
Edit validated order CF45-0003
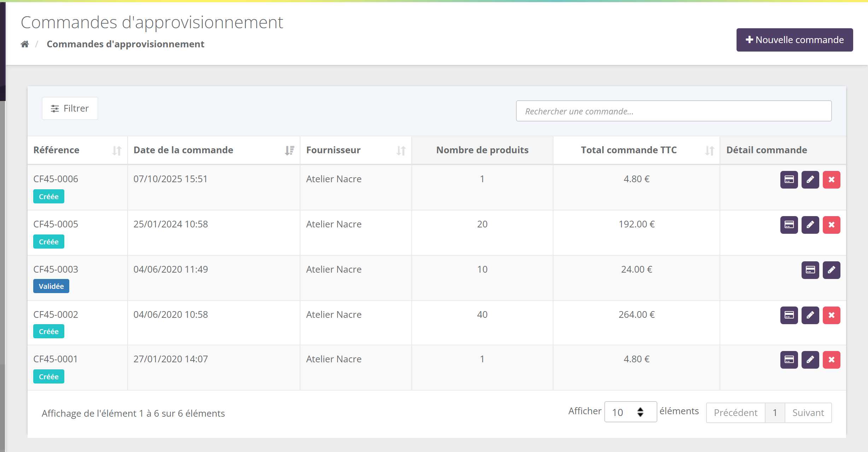tap(831, 270)
